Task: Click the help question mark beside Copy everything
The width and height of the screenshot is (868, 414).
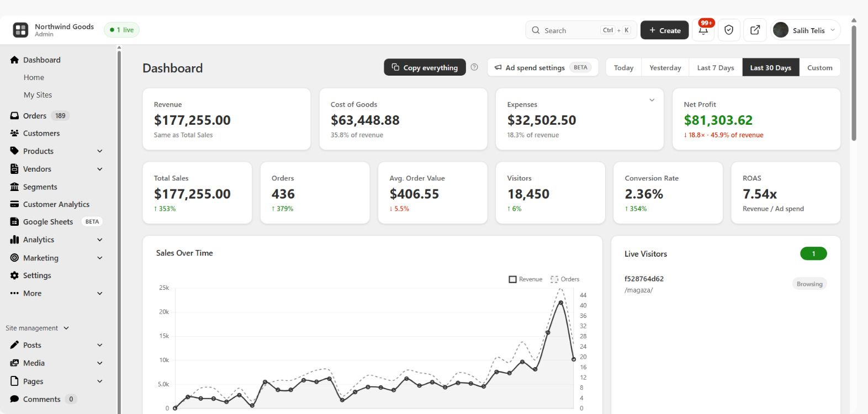Action: (x=474, y=67)
